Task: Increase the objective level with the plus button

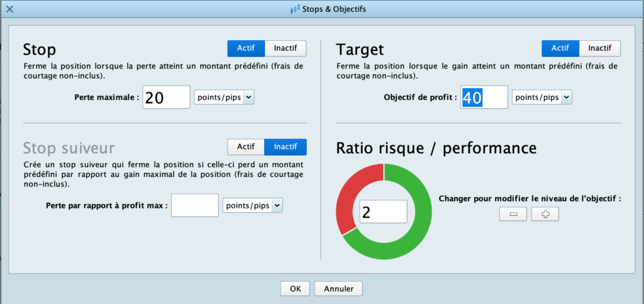Action: pos(545,214)
